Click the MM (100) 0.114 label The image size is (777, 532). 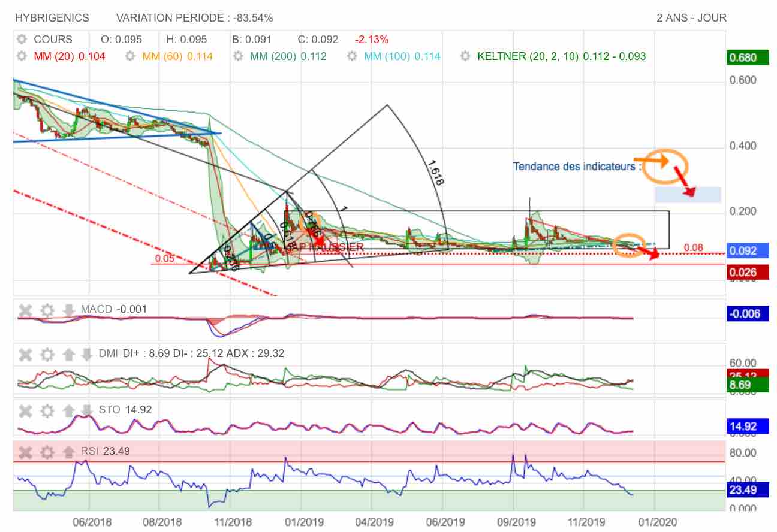coord(402,56)
